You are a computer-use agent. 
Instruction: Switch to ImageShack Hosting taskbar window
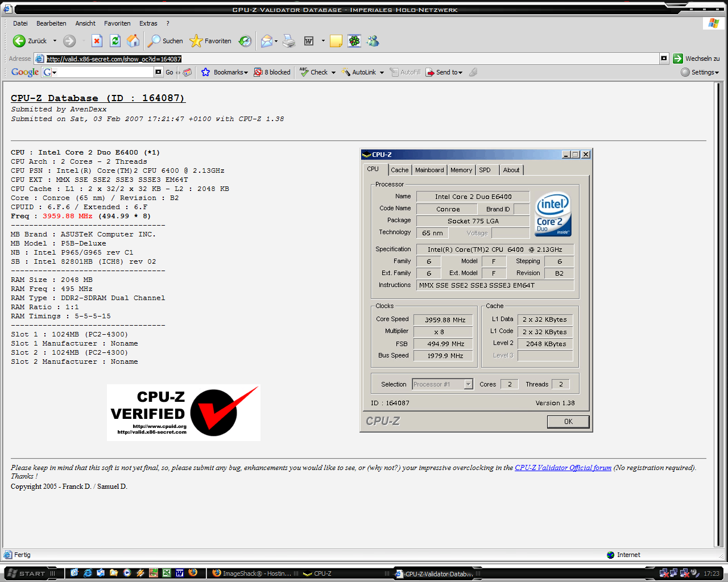pos(255,573)
